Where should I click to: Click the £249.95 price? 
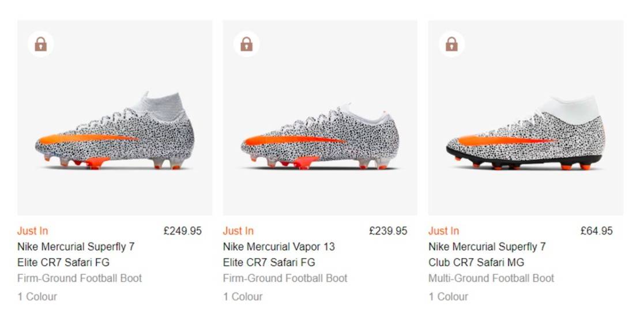182,231
